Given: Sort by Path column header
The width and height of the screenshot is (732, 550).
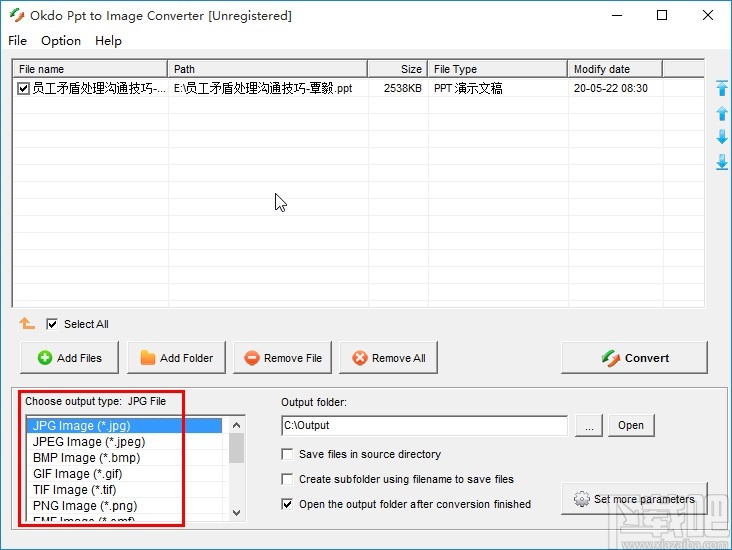Looking at the screenshot, I should click(267, 69).
